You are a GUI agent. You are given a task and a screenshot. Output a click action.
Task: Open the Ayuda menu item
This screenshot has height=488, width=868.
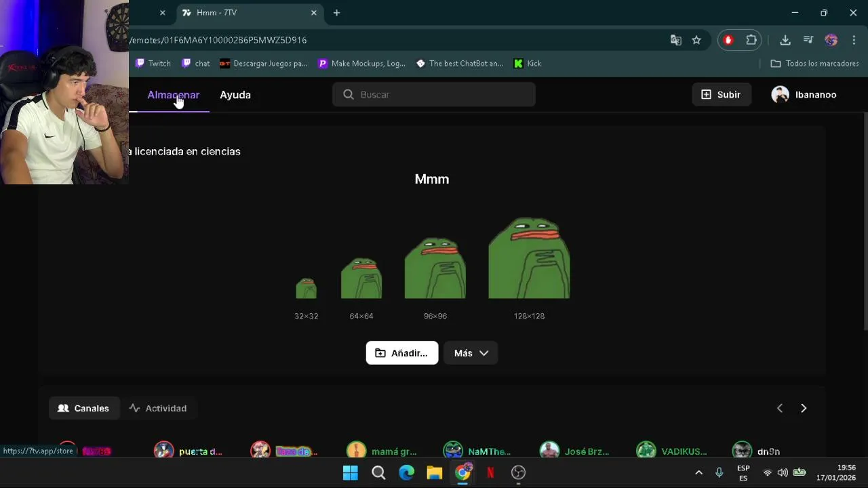point(235,95)
